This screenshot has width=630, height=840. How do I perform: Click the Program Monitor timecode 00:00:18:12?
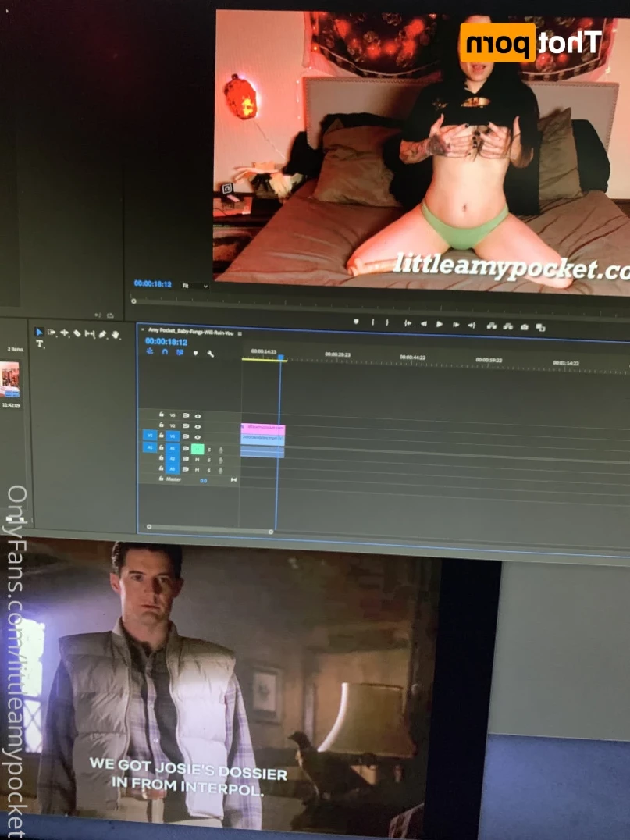[153, 283]
